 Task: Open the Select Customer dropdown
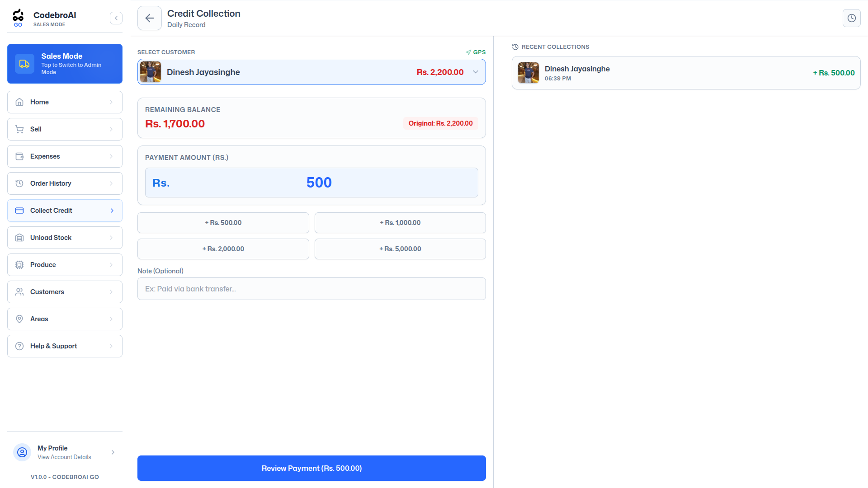[311, 72]
